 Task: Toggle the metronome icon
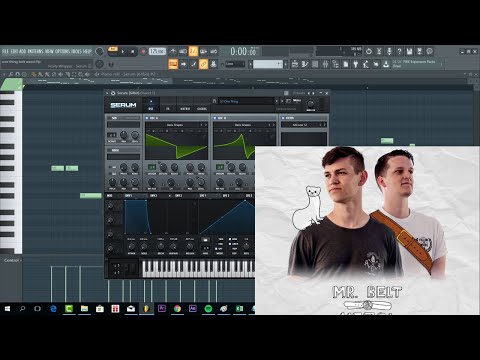click(x=173, y=51)
